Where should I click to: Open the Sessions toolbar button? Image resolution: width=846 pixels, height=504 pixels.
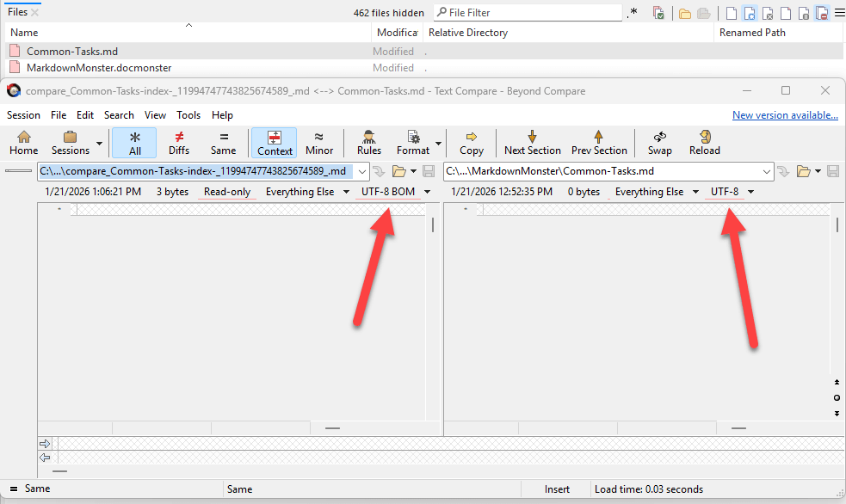point(71,142)
